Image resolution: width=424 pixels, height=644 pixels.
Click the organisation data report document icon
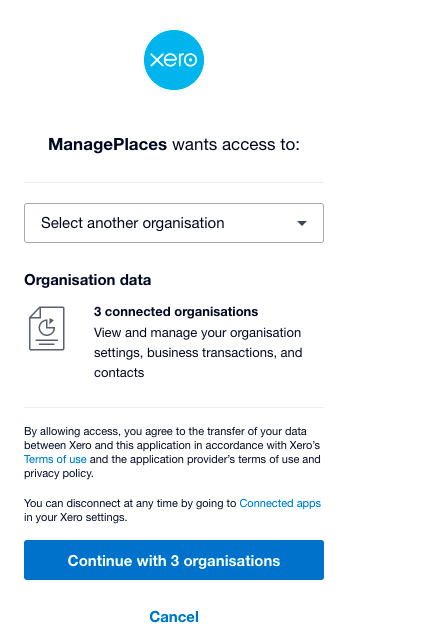click(x=47, y=329)
